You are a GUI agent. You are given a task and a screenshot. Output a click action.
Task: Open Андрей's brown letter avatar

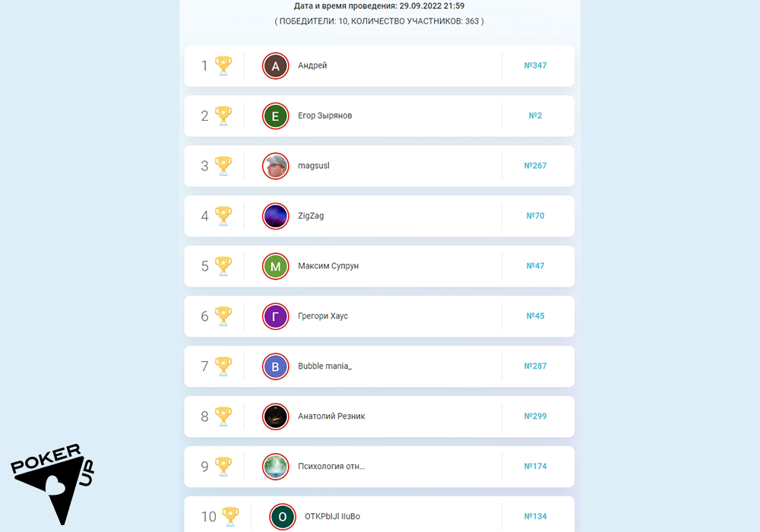(275, 66)
